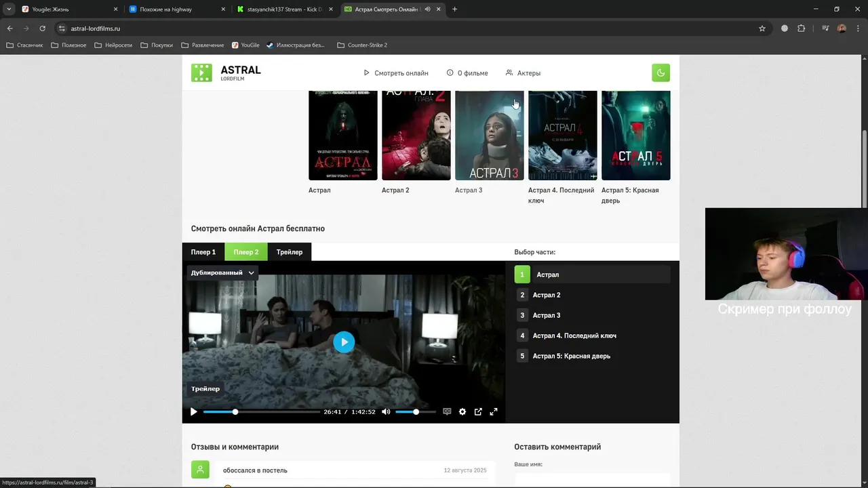
Task: Click Астрал 4. Последний ключ title link under poster
Action: pos(561,195)
